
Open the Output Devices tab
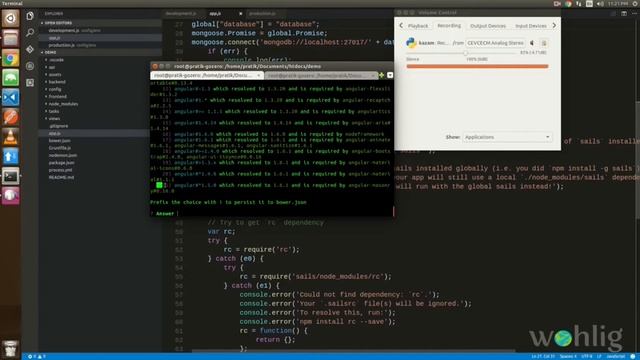(488, 26)
